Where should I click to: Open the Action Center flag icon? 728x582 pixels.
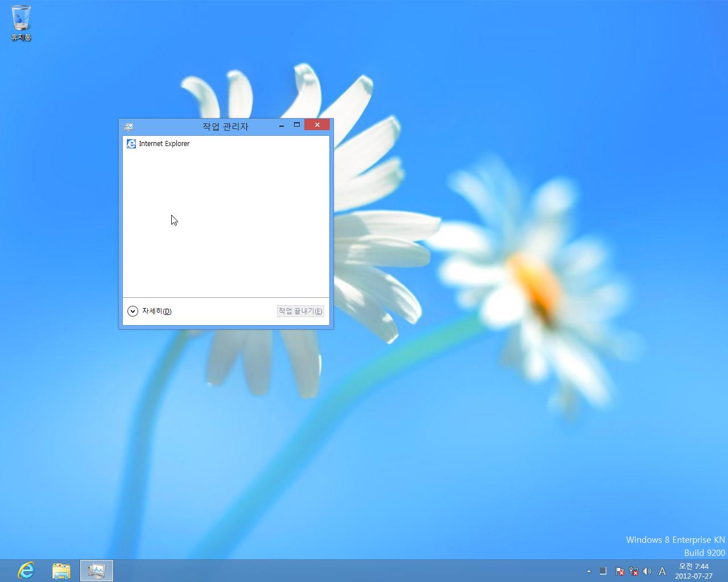click(620, 571)
